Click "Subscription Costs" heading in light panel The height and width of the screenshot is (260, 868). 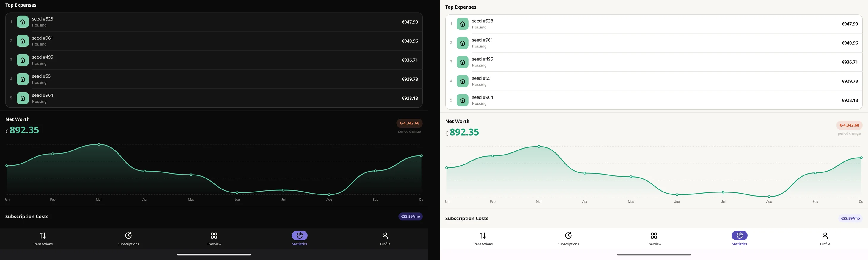click(x=466, y=219)
